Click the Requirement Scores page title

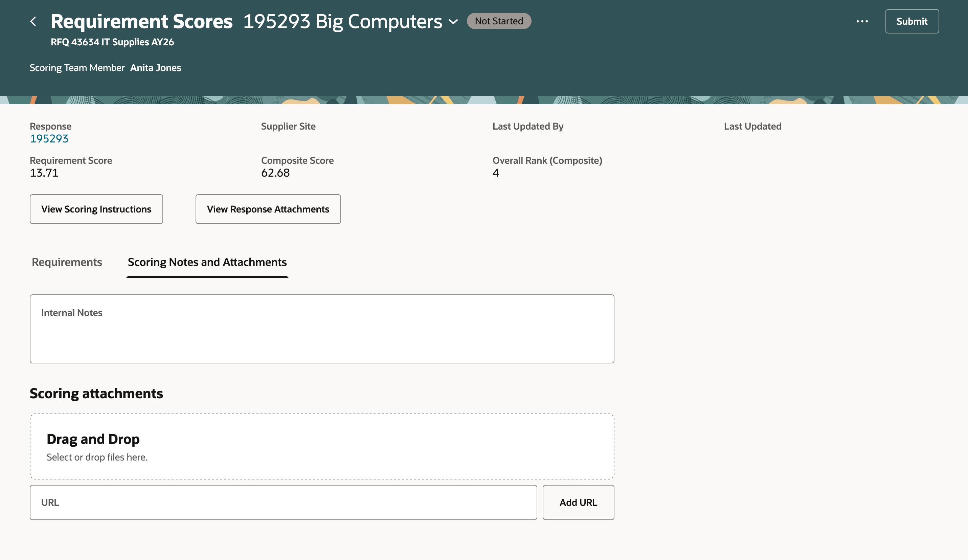pyautogui.click(x=141, y=22)
